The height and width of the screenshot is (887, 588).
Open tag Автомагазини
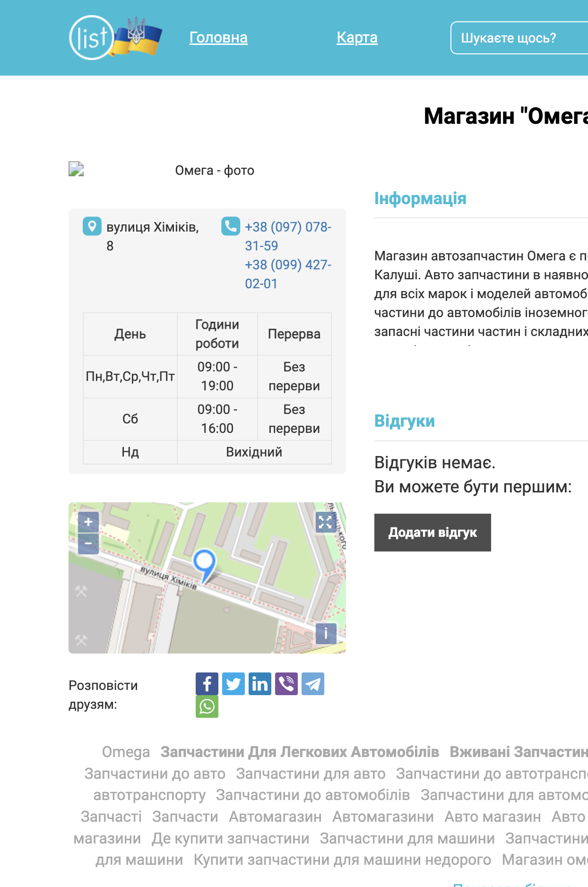383,817
